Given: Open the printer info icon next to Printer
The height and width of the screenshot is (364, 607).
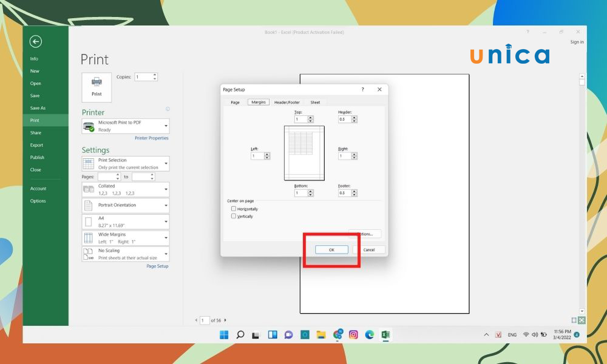Looking at the screenshot, I should tap(168, 109).
